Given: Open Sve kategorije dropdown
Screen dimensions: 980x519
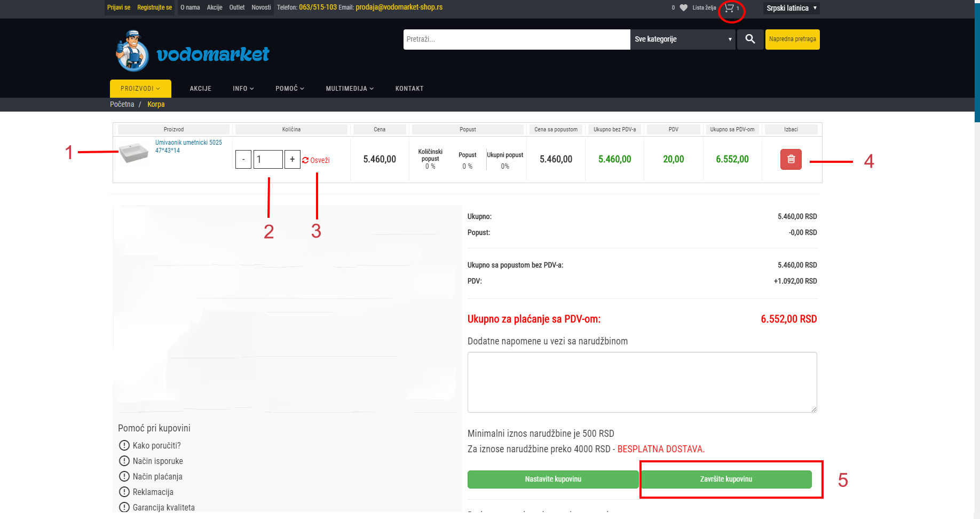Looking at the screenshot, I should [682, 40].
